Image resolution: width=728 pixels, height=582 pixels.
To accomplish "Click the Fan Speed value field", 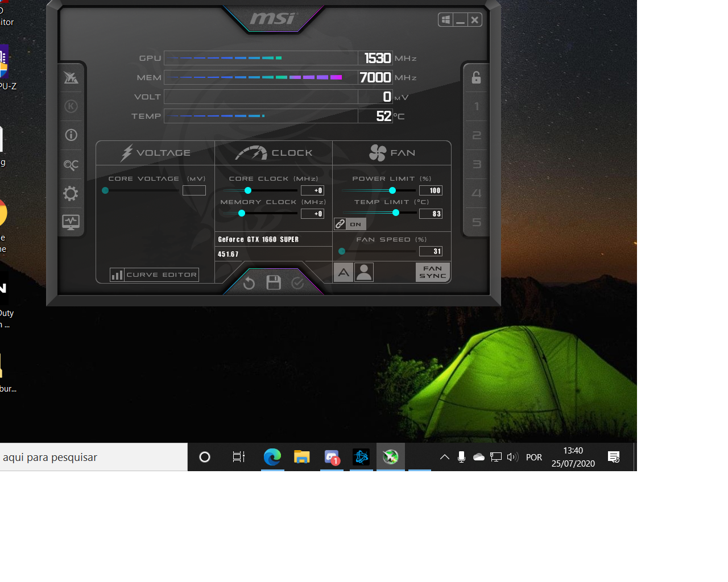I will 431,251.
